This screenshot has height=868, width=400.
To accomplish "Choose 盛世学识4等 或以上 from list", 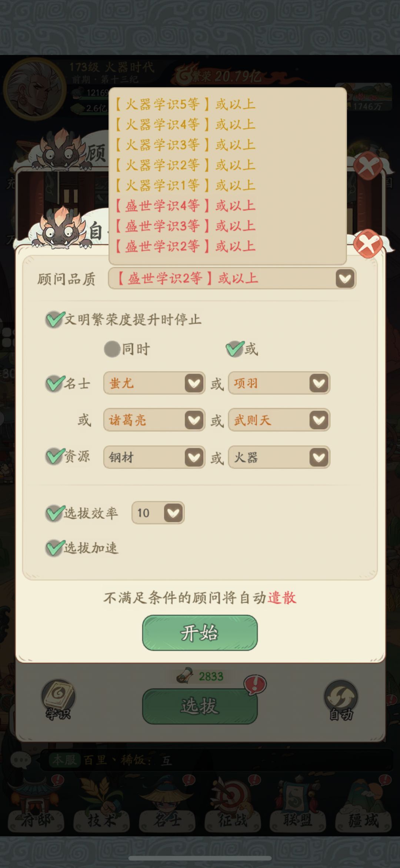I will click(185, 205).
